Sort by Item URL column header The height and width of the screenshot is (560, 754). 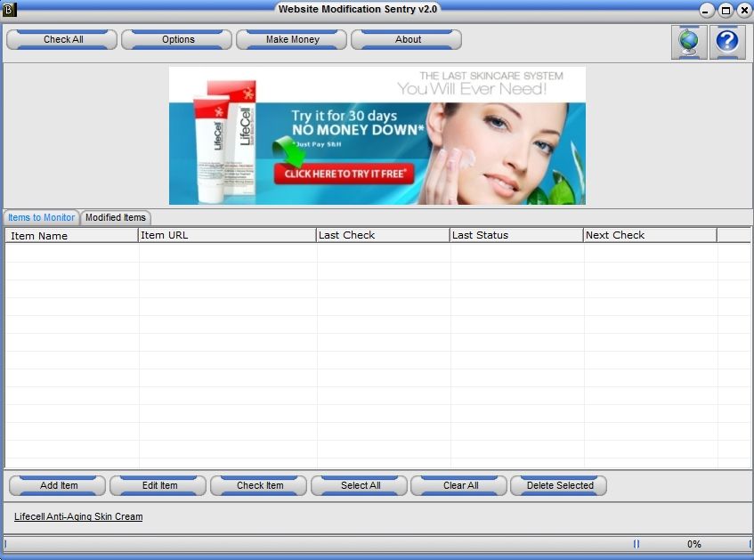coord(227,235)
